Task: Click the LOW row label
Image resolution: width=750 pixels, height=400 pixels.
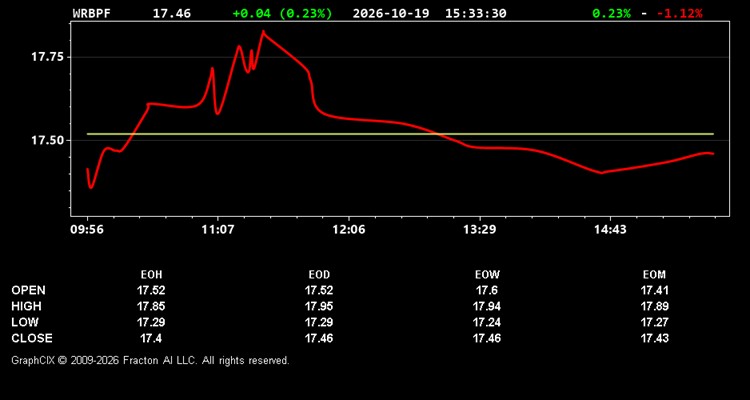Action: pyautogui.click(x=25, y=322)
